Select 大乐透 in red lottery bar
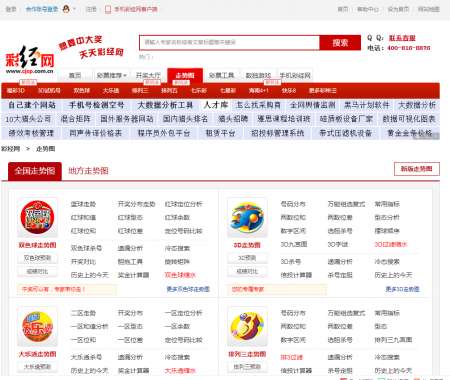 pyautogui.click(x=111, y=91)
